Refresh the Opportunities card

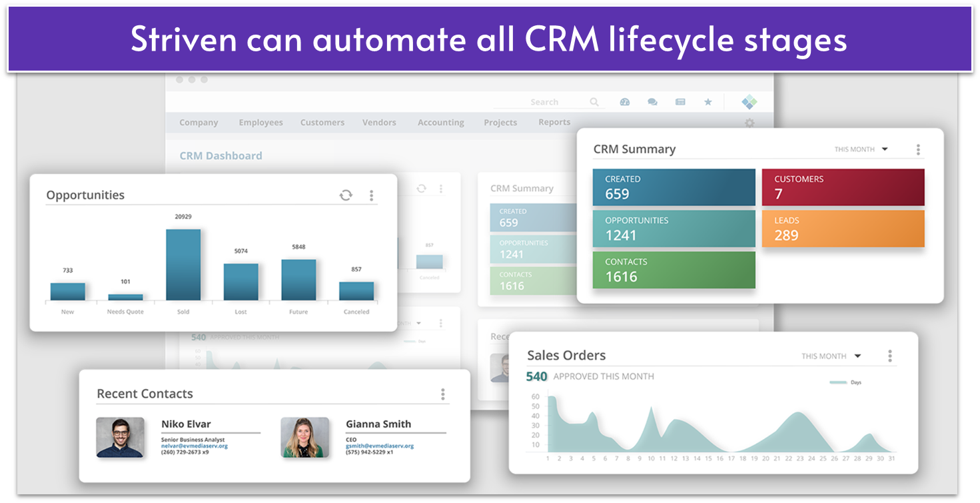pos(346,195)
